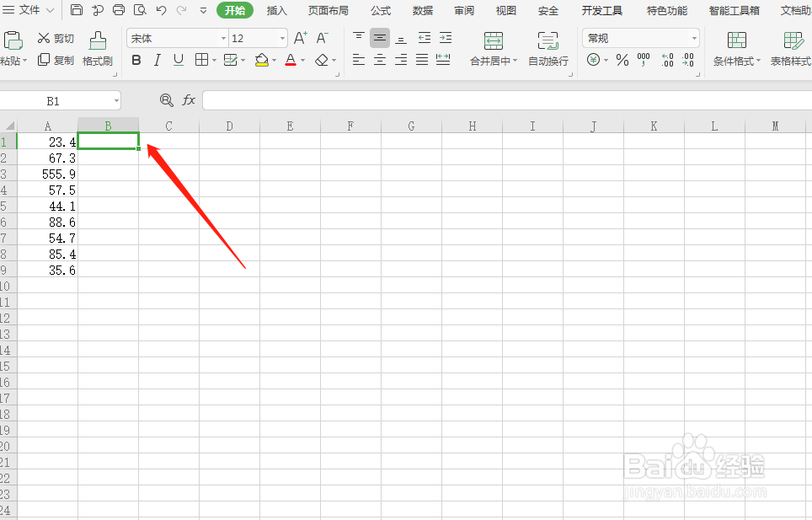This screenshot has height=520, width=812.
Task: Select column C header
Action: click(168, 126)
